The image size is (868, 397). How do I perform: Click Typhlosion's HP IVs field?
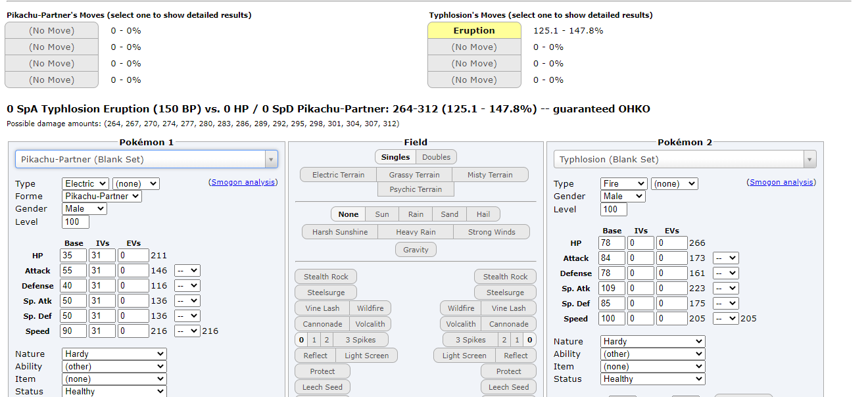(x=641, y=243)
